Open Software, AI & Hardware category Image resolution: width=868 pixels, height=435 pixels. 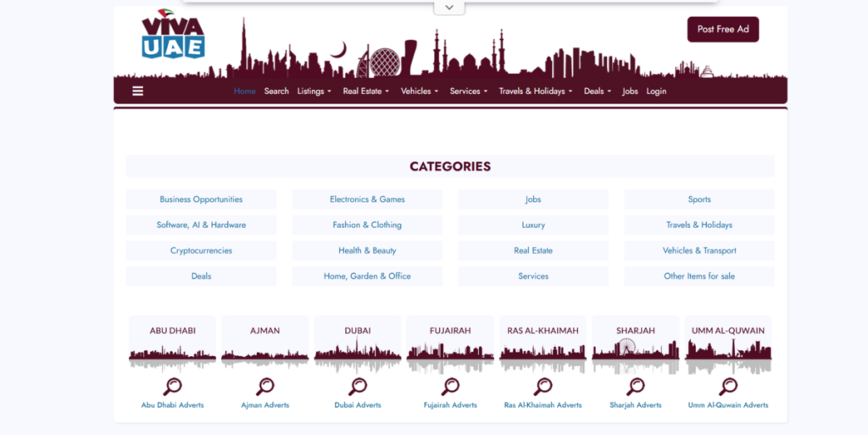pos(201,226)
